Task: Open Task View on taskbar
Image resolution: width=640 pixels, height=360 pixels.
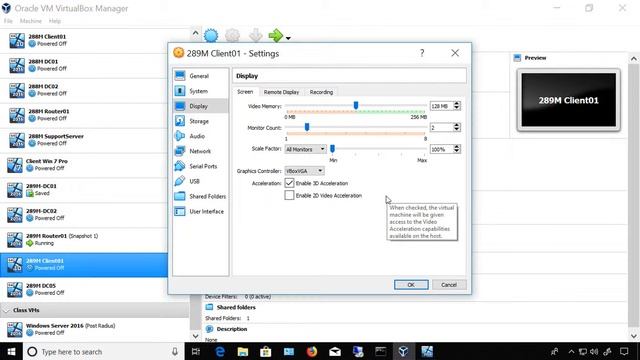Action: pos(196,351)
